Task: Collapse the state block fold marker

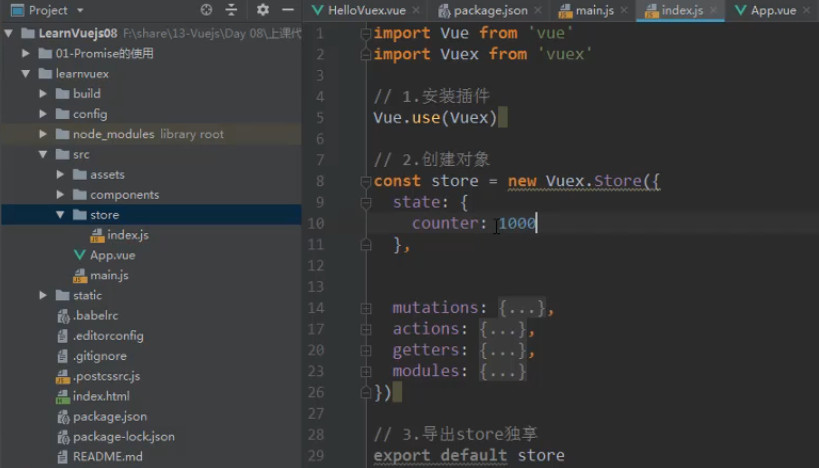Action: [366, 202]
